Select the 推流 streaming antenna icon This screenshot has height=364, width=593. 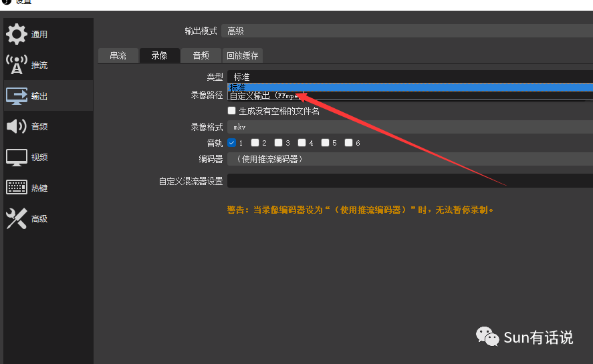click(17, 65)
